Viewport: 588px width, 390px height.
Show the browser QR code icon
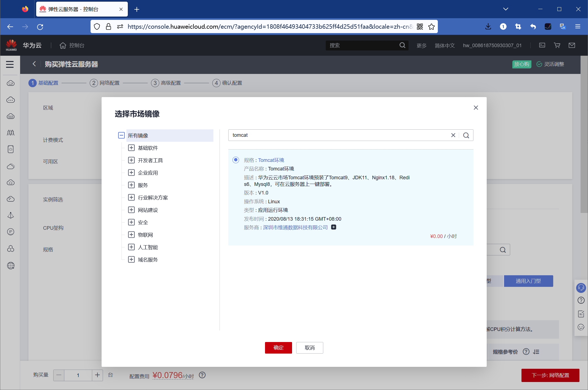click(x=420, y=27)
